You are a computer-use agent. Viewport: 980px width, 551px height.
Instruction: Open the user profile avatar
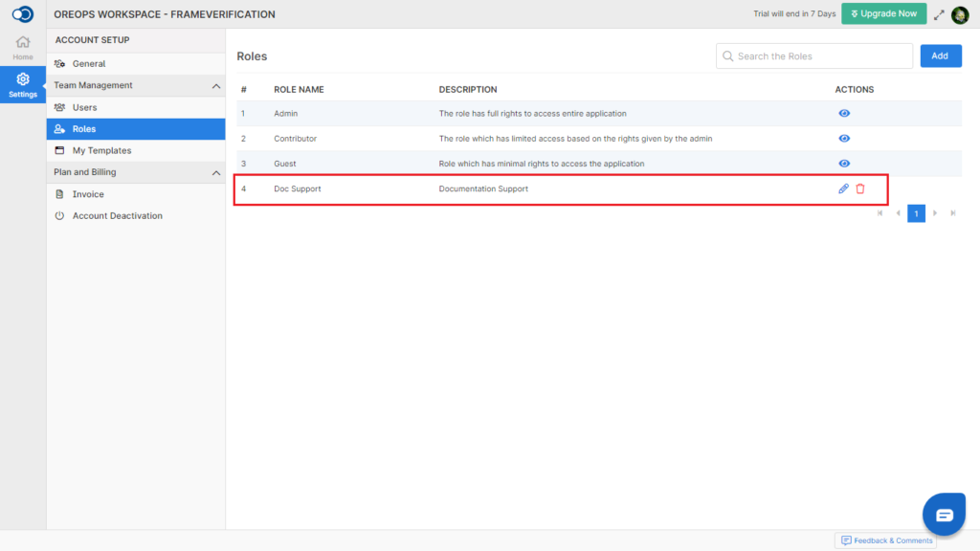coord(960,14)
